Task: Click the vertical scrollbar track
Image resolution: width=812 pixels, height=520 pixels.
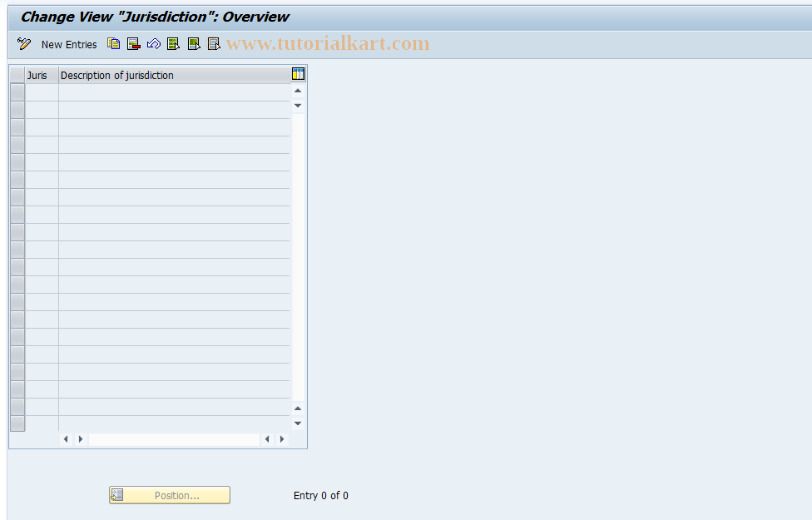Action: point(298,257)
